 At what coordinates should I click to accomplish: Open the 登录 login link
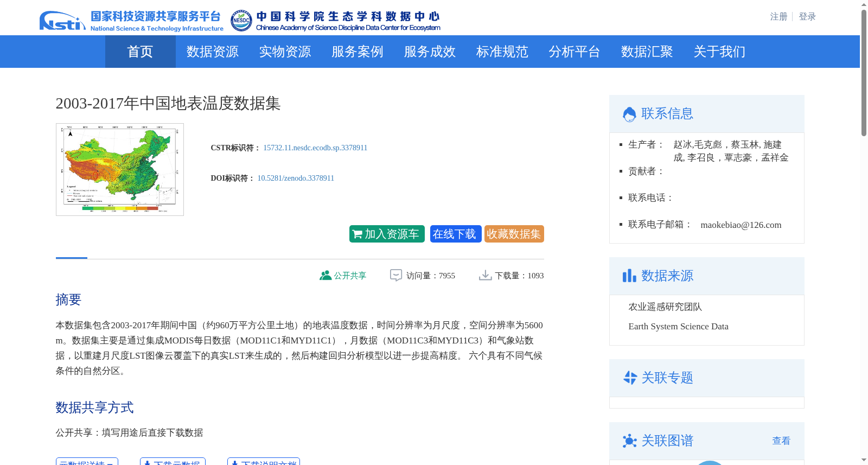tap(807, 17)
